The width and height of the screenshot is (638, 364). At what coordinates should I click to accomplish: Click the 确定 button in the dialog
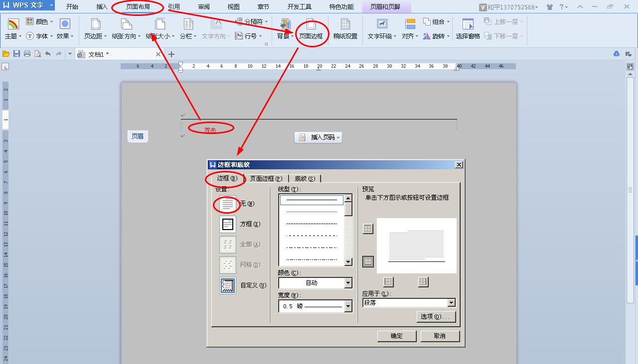(397, 336)
